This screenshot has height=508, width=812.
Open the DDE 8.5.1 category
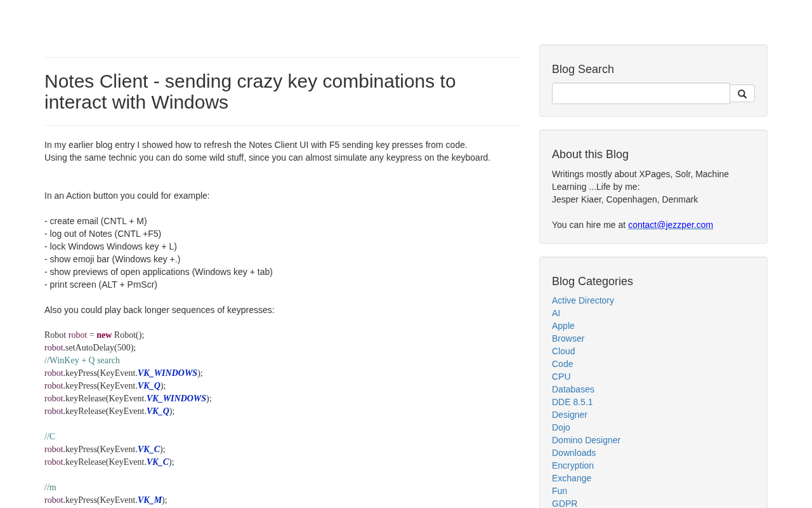(x=572, y=402)
